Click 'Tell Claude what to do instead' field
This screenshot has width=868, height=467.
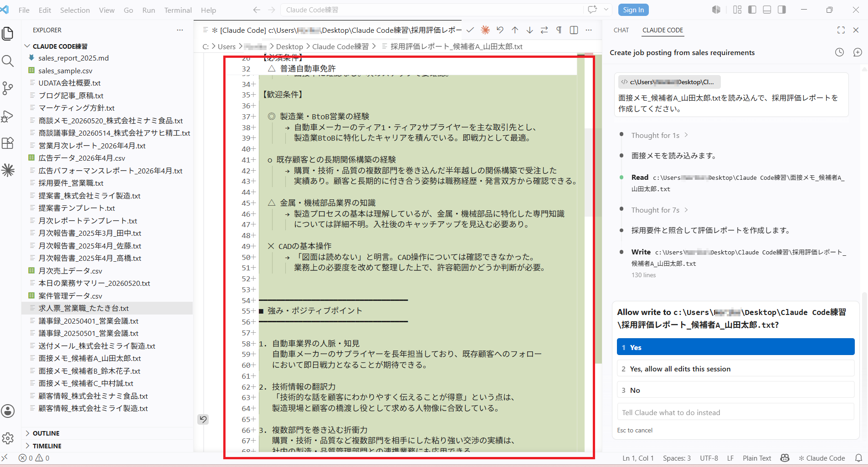(735, 412)
